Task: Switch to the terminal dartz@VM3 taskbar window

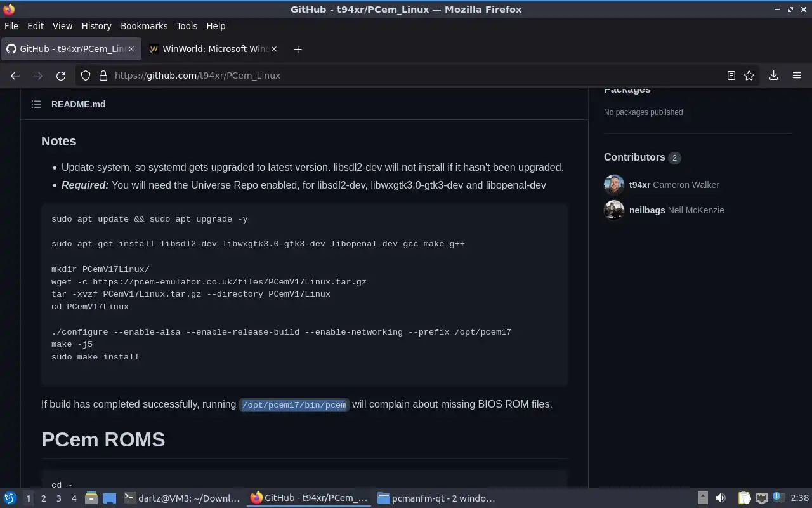Action: click(x=182, y=498)
